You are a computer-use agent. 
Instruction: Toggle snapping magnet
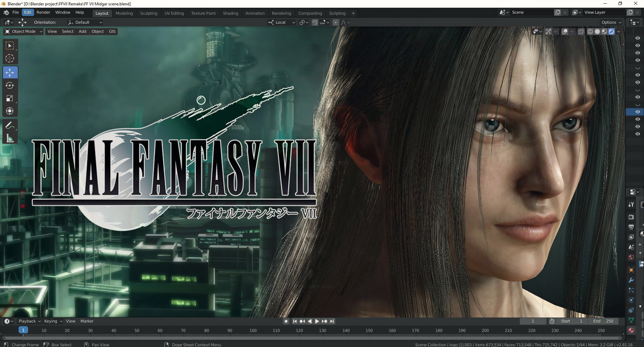pyautogui.click(x=315, y=22)
